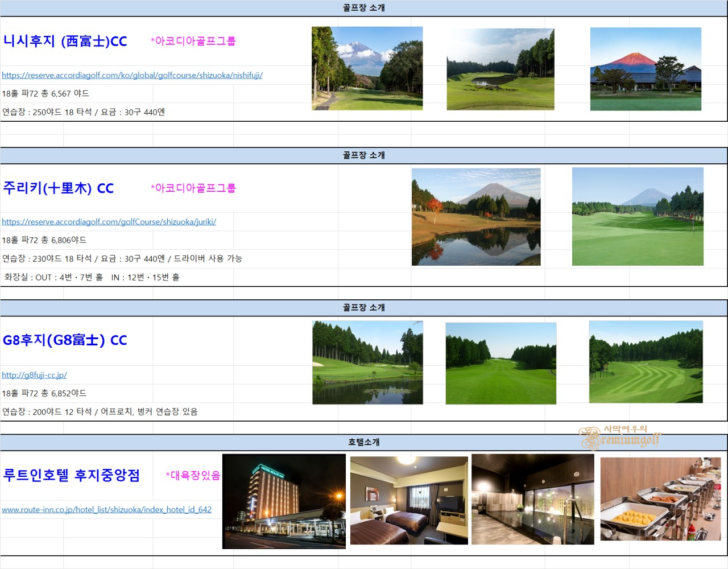This screenshot has height=569, width=728.
Task: Click the 화장실 OUT 4번 7번 홀 cell
Action: point(92,277)
